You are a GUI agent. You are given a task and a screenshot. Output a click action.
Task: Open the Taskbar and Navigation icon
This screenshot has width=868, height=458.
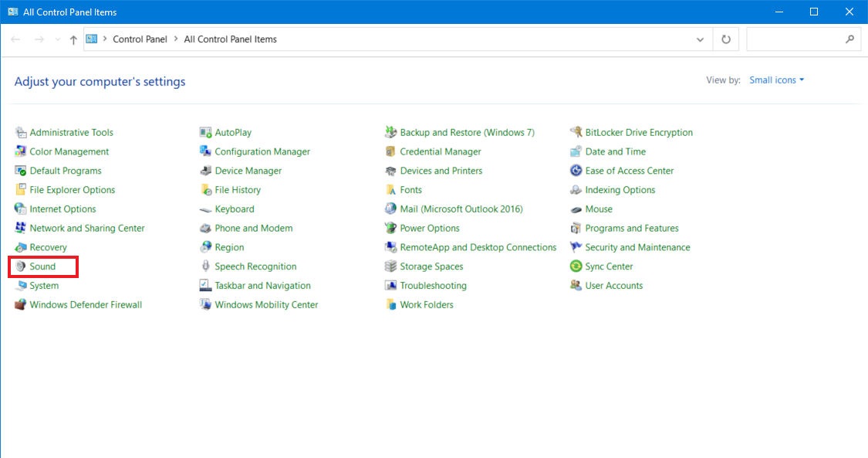tap(205, 286)
